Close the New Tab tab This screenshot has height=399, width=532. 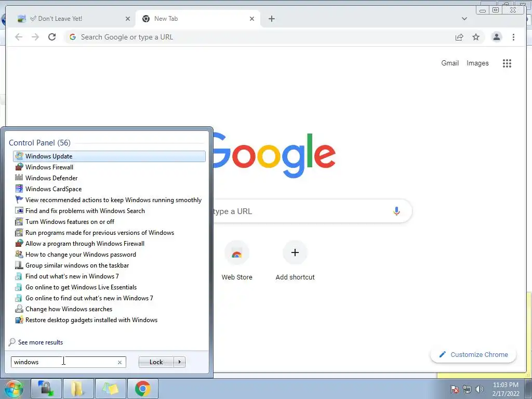coord(252,19)
